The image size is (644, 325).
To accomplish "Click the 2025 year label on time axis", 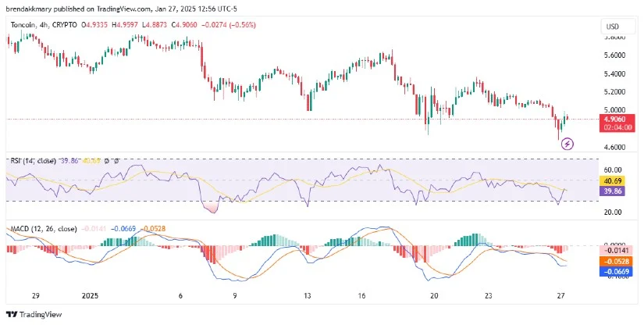I will [x=90, y=295].
